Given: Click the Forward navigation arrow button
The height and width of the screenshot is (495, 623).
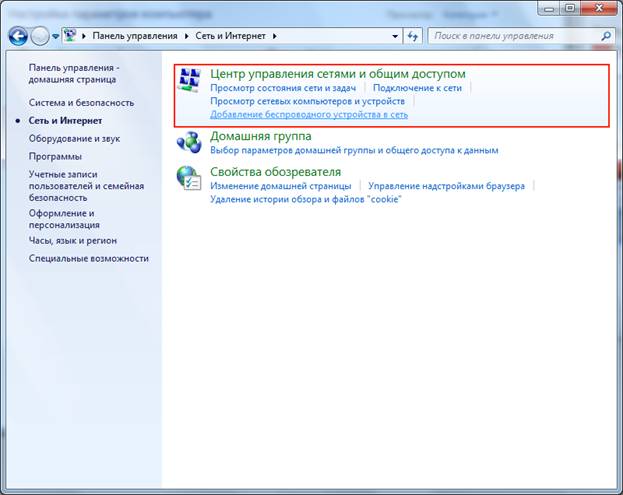Looking at the screenshot, I should (40, 35).
